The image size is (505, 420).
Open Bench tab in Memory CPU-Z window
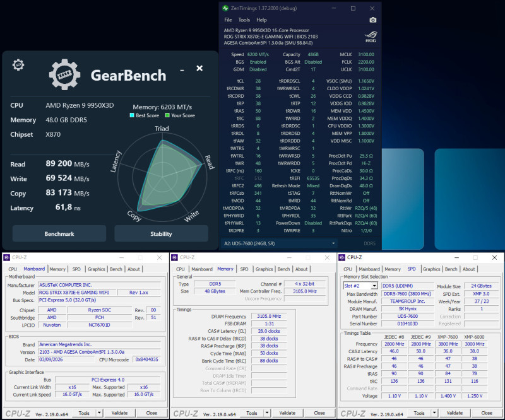pyautogui.click(x=283, y=269)
